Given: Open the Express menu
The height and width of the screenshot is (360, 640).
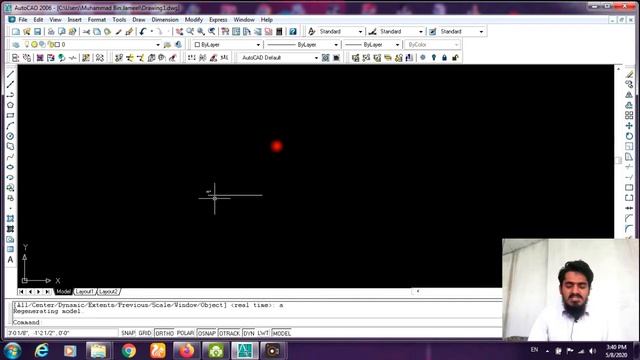Looking at the screenshot, I should pos(218,20).
